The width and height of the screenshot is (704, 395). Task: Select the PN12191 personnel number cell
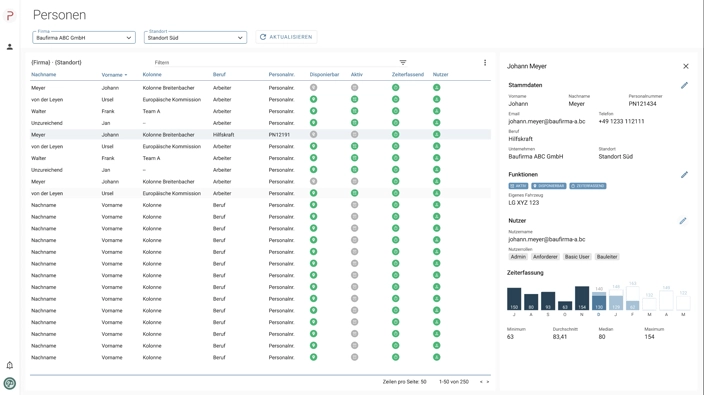click(x=279, y=134)
